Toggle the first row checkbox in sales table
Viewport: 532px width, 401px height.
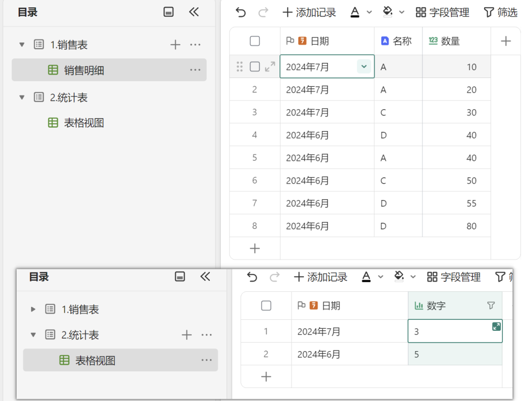click(x=255, y=67)
